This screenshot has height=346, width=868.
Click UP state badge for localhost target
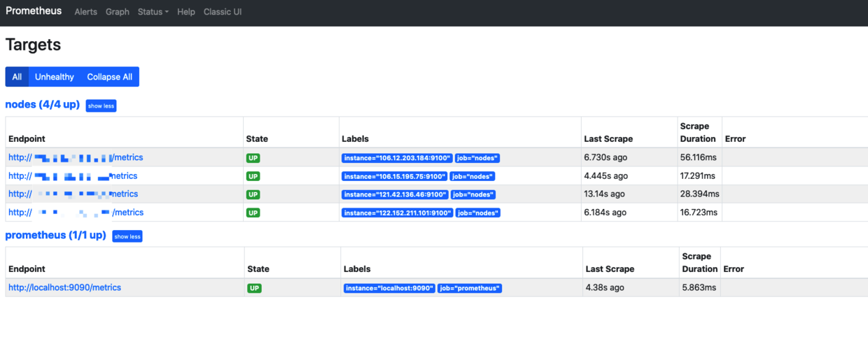(x=254, y=288)
